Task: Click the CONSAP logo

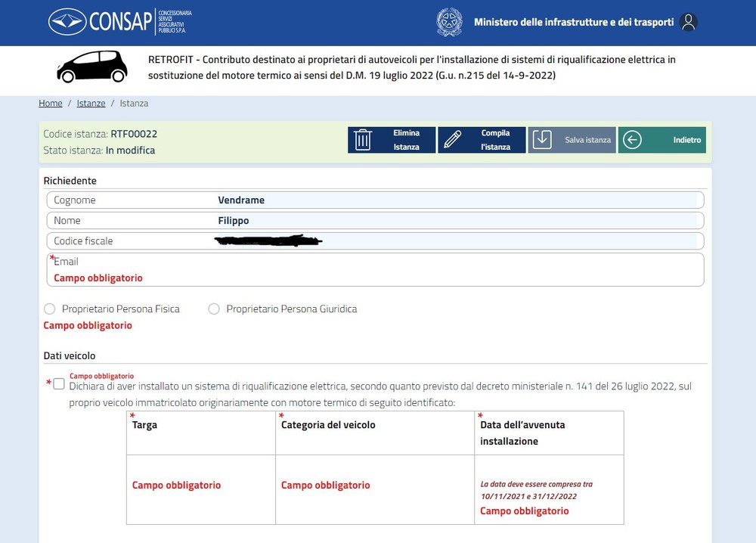Action: click(120, 22)
